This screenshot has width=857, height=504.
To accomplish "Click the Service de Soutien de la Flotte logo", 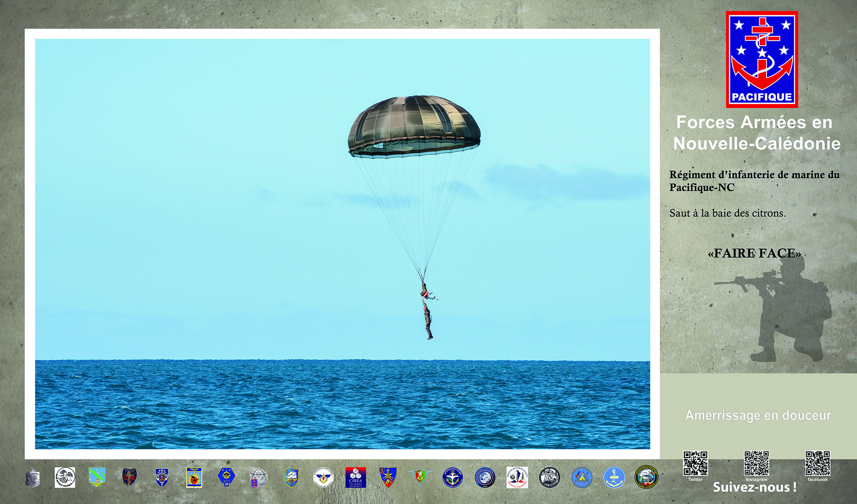I will click(517, 477).
